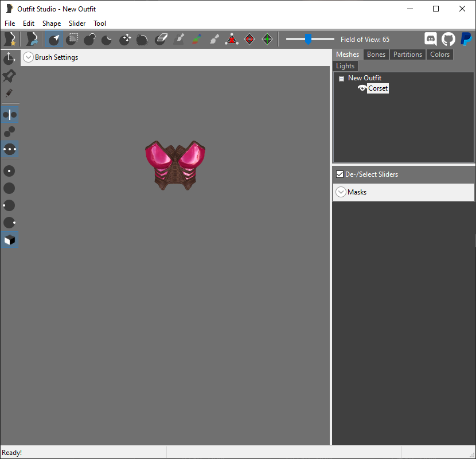
Task: Switch to the Lights tab
Action: point(345,66)
